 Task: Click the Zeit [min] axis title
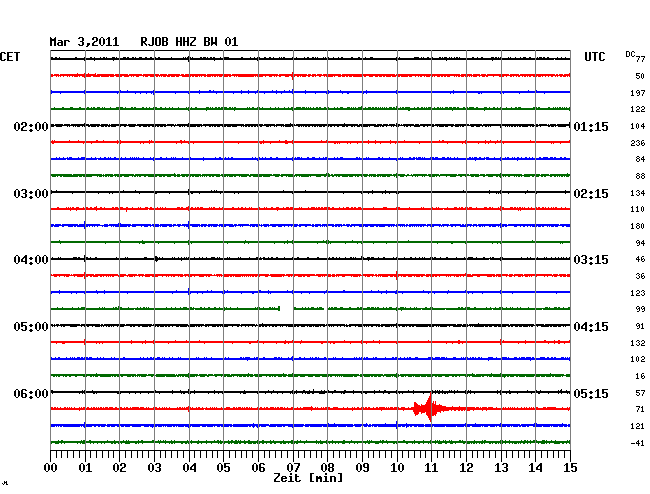(308, 478)
